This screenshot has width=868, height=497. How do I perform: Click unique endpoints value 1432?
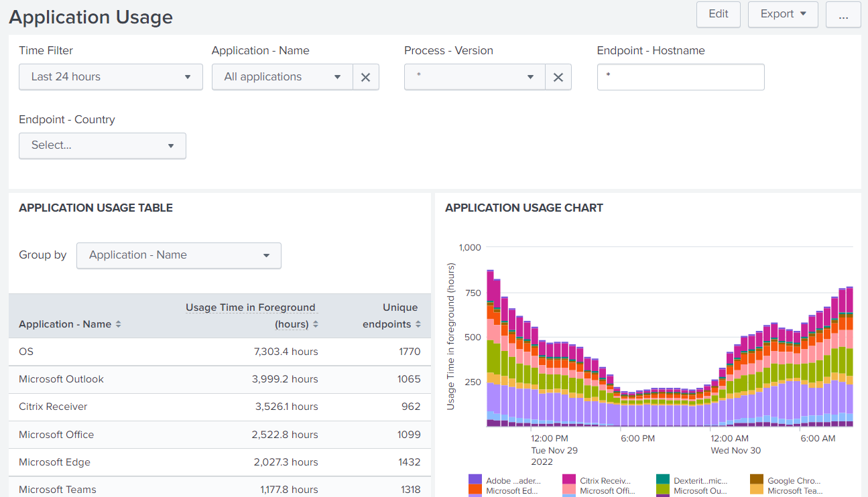409,462
